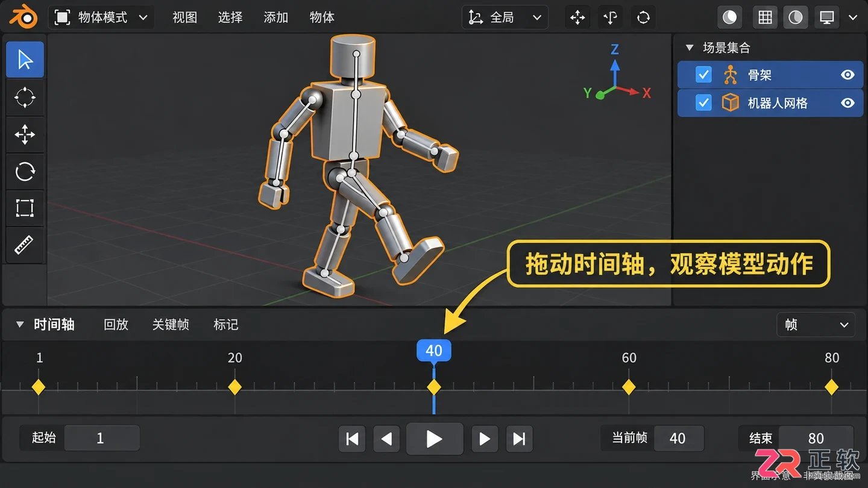Select the keyframe diamond at frame 20

point(234,387)
